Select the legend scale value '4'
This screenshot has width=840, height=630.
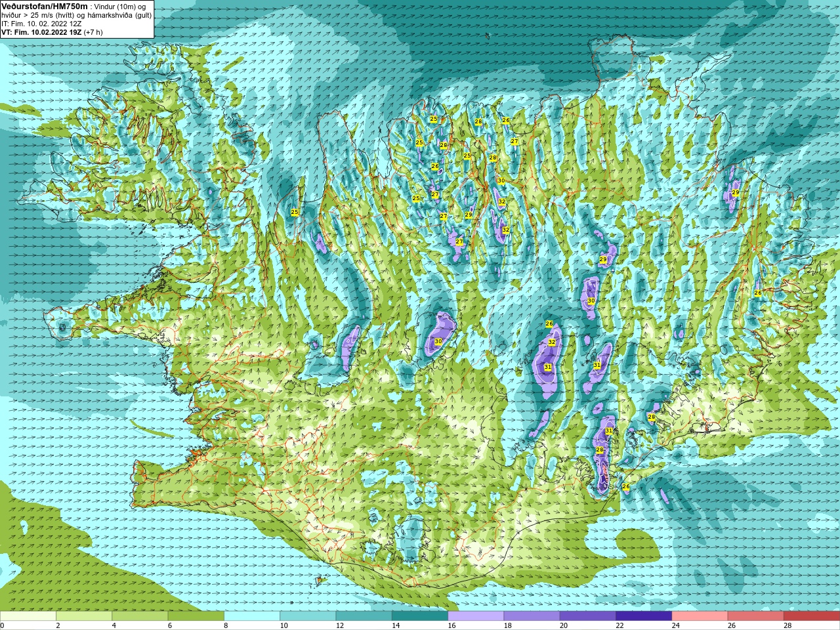(114, 626)
